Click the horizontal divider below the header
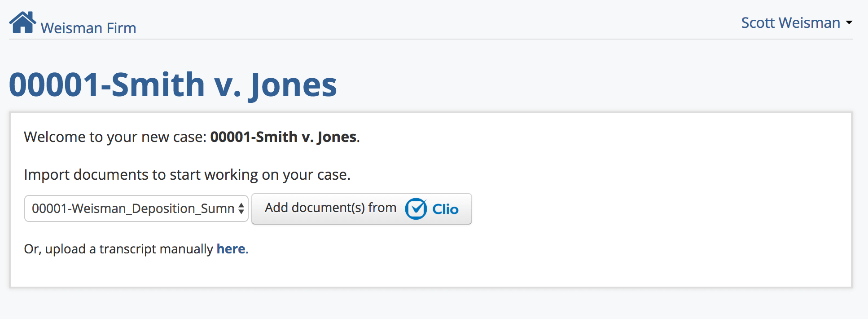The image size is (868, 319). point(431,39)
